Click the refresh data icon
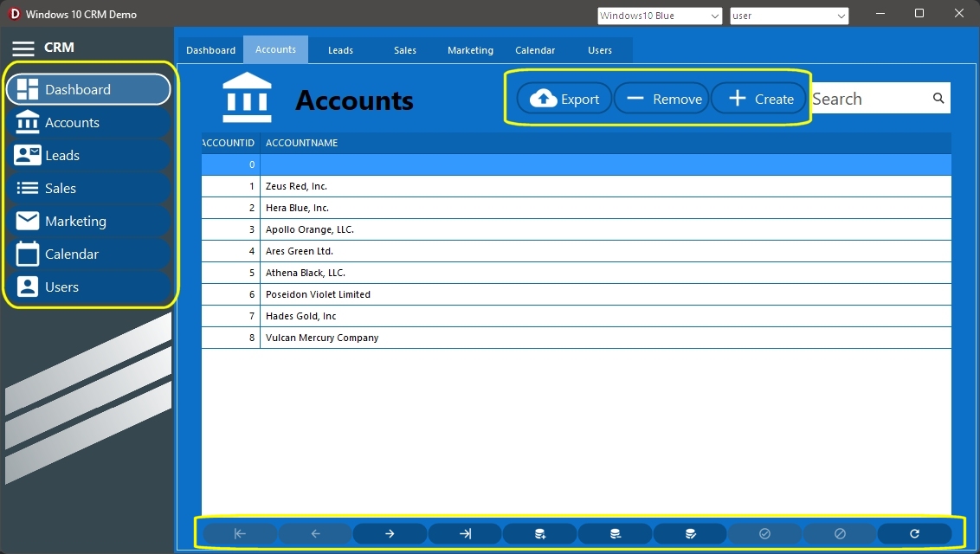This screenshot has height=554, width=980. pyautogui.click(x=914, y=534)
